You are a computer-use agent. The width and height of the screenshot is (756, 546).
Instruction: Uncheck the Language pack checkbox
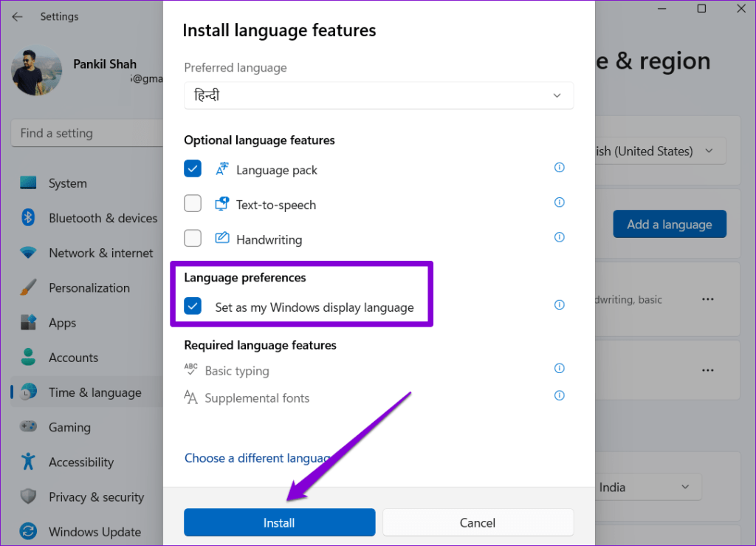tap(192, 168)
